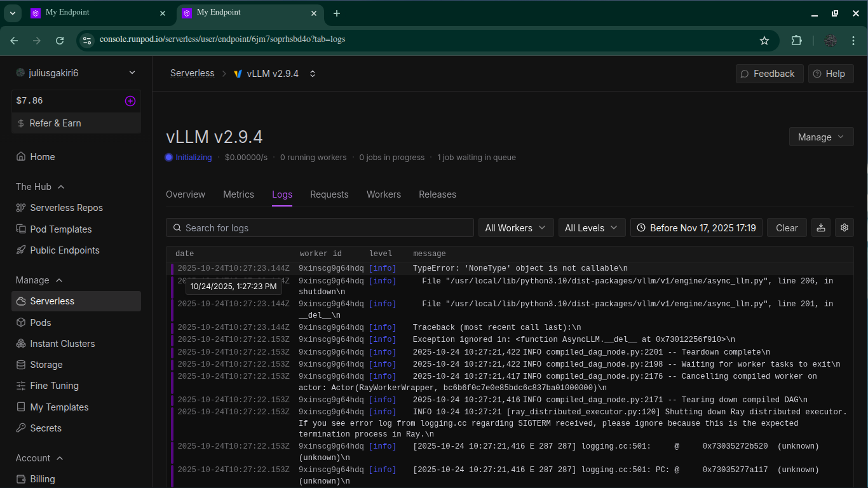Open the Manage dropdown button
The height and width of the screenshot is (488, 868).
point(821,137)
